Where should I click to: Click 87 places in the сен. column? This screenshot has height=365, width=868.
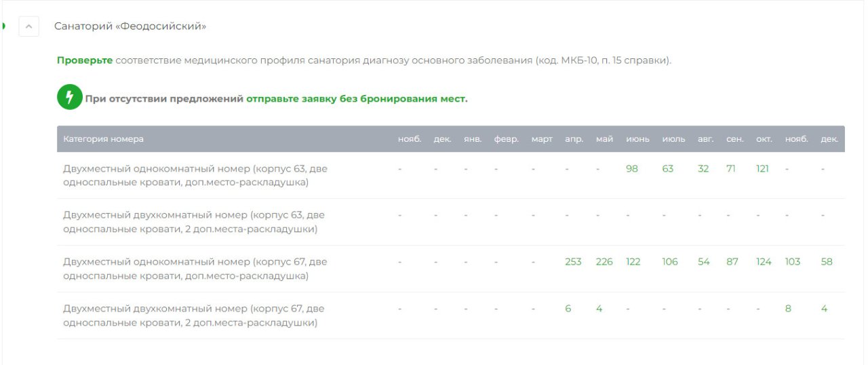coord(732,262)
